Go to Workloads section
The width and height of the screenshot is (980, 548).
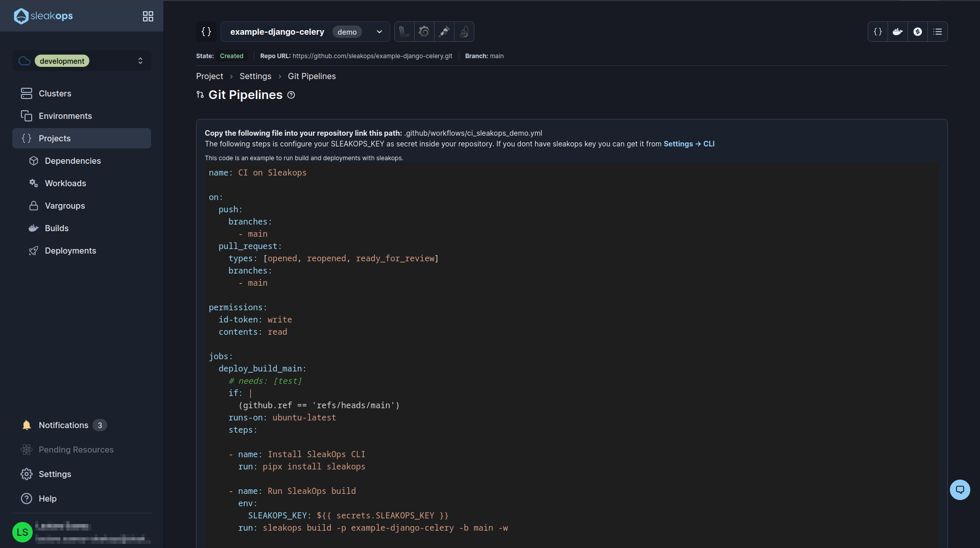(65, 183)
